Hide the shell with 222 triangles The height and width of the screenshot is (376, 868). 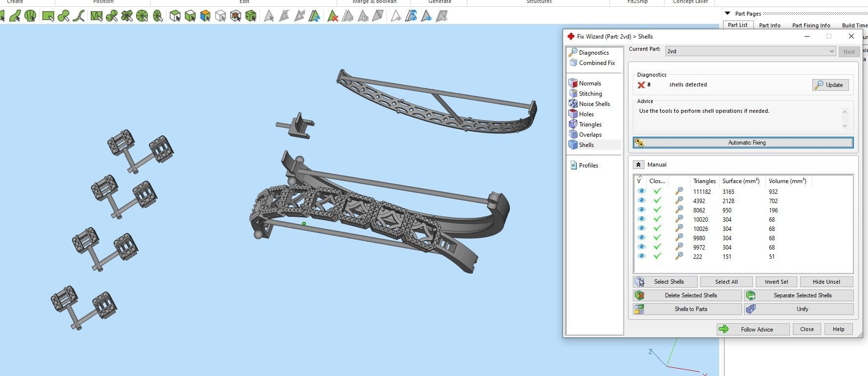641,256
